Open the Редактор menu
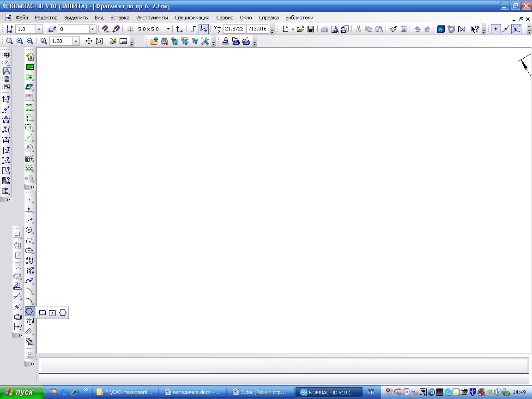Image resolution: width=532 pixels, height=399 pixels. coord(46,18)
